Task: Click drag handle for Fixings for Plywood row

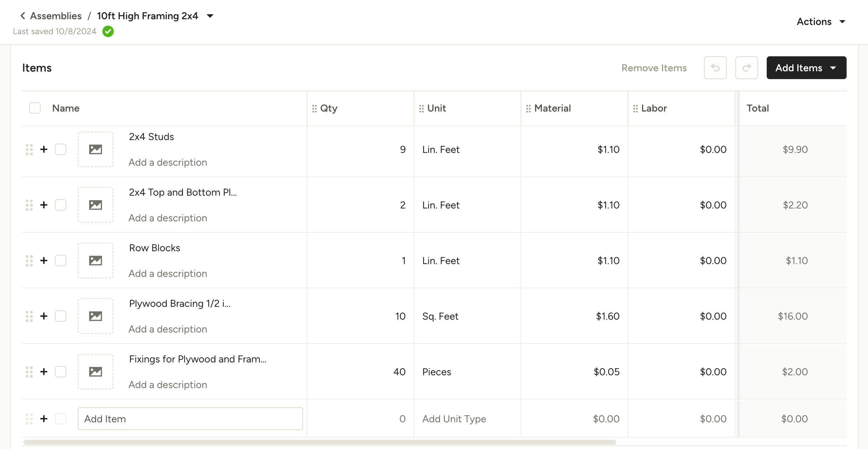Action: click(29, 372)
